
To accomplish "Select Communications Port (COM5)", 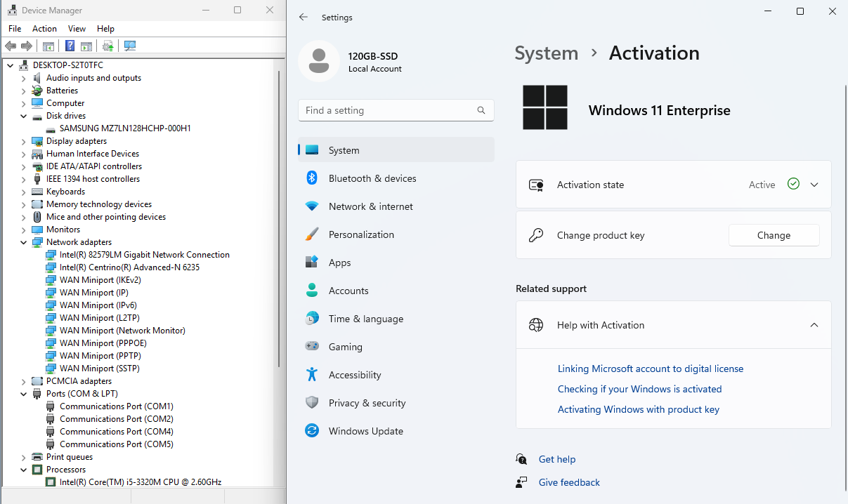I will coord(117,444).
